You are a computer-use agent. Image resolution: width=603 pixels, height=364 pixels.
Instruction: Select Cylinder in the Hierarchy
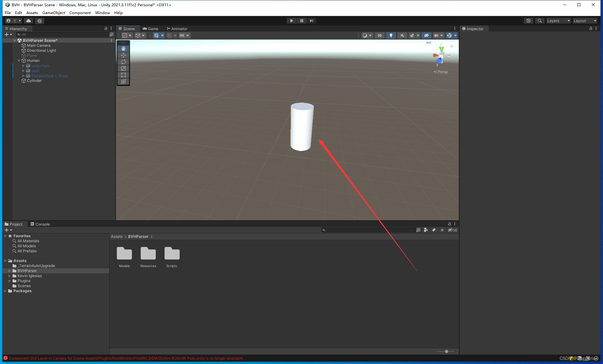coord(34,81)
